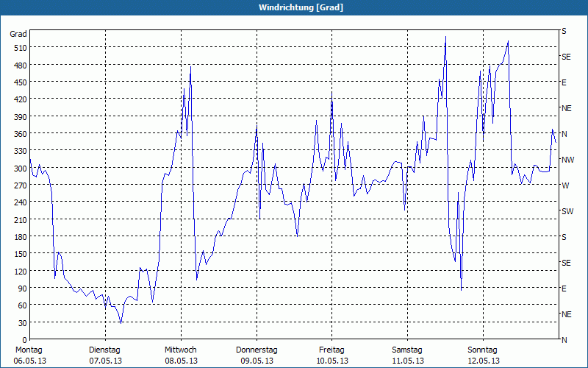Click the 510 value on the left axis
Screen dimensions: 588x368
coord(18,48)
